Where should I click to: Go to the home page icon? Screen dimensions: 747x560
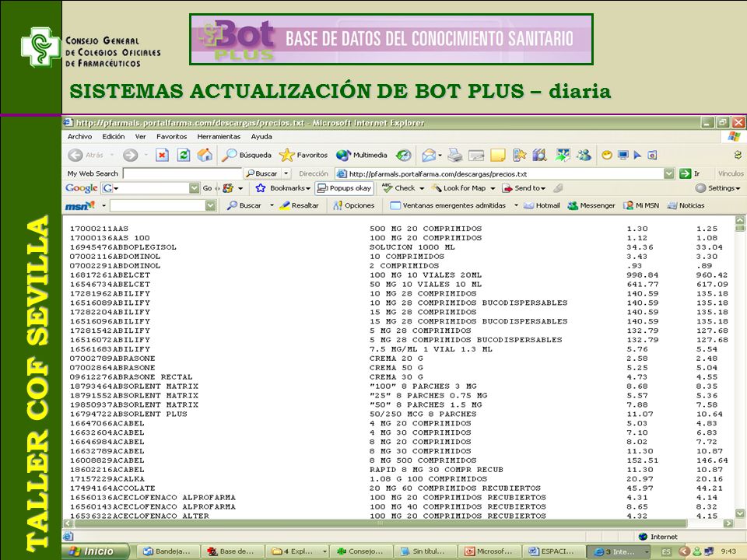tap(205, 155)
